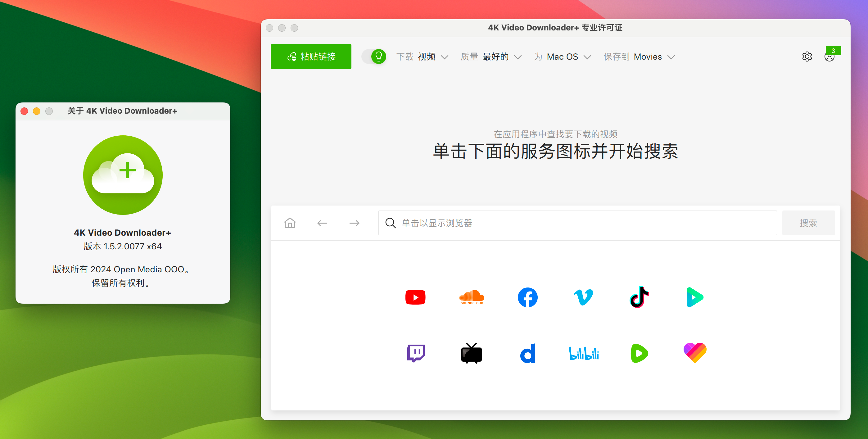Click copyright text 版权所有 2024 Open Media OOO
The image size is (868, 439).
pyautogui.click(x=121, y=269)
